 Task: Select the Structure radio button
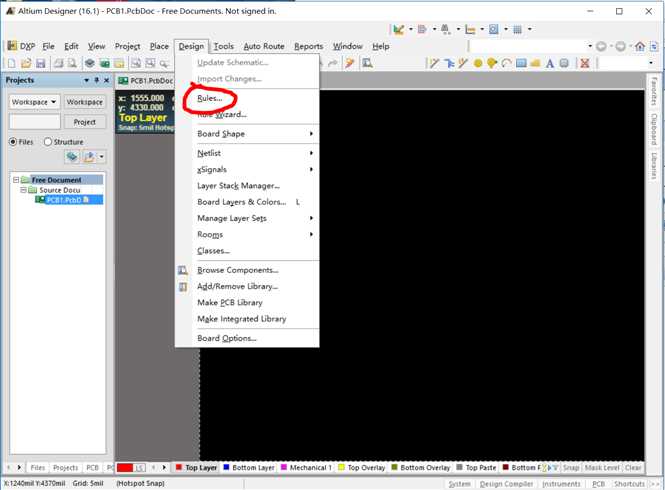point(64,142)
